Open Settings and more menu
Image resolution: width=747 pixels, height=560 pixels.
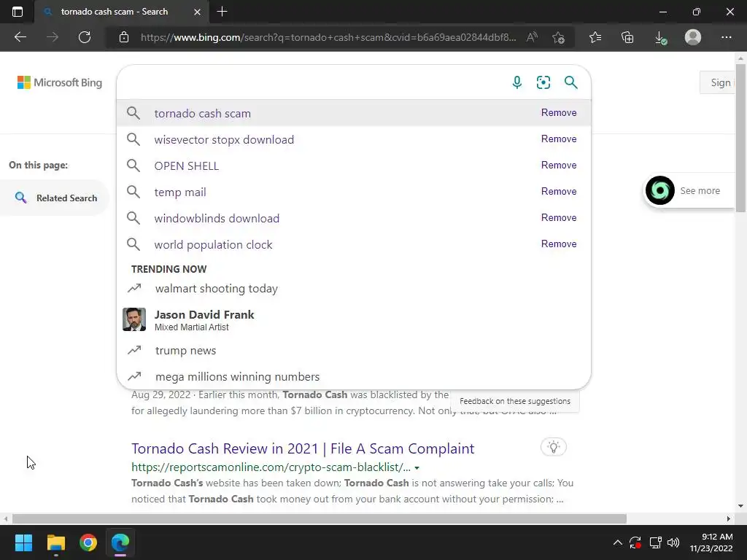[726, 37]
